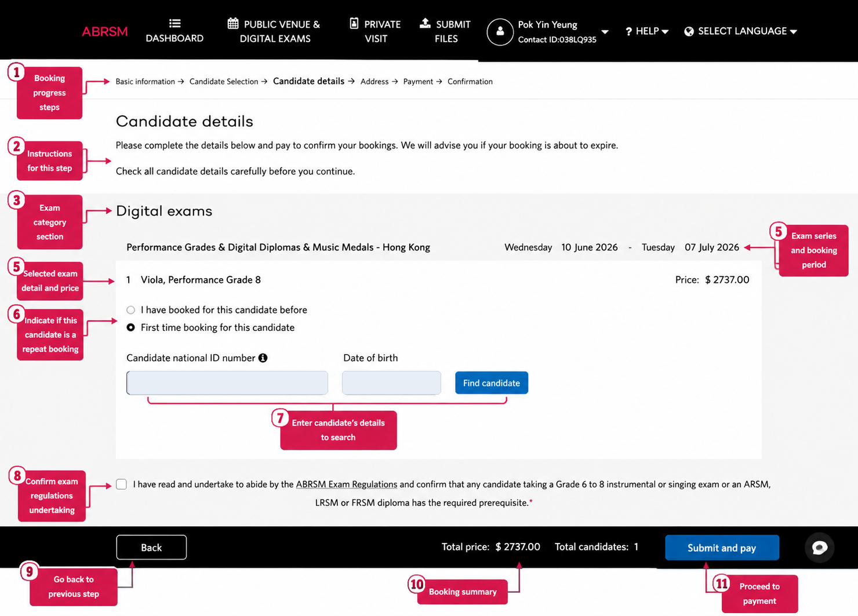858x616 pixels.
Task: Click the 'Price: $ 2737.00' text
Action: 712,280
